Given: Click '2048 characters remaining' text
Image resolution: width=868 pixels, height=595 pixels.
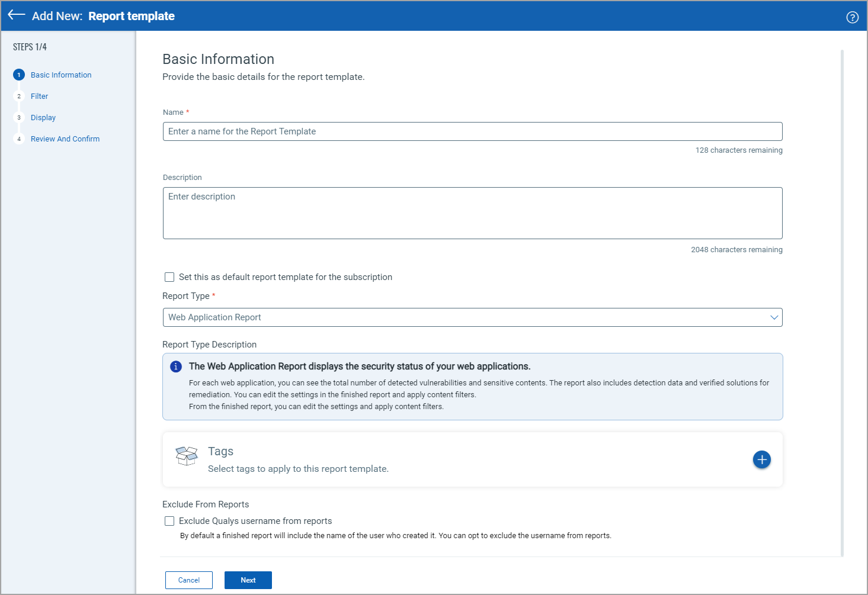Looking at the screenshot, I should tap(736, 250).
